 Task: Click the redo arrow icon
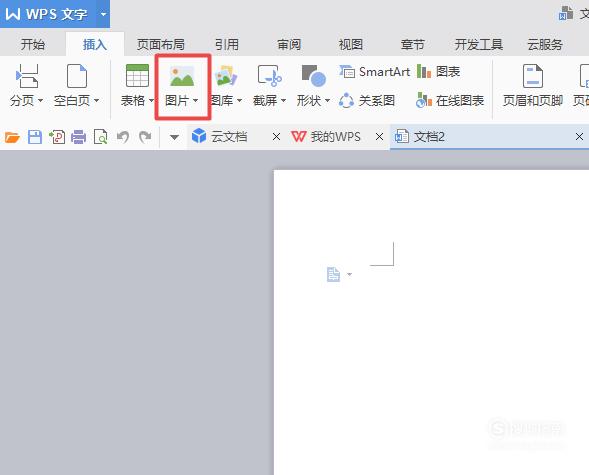tap(145, 137)
